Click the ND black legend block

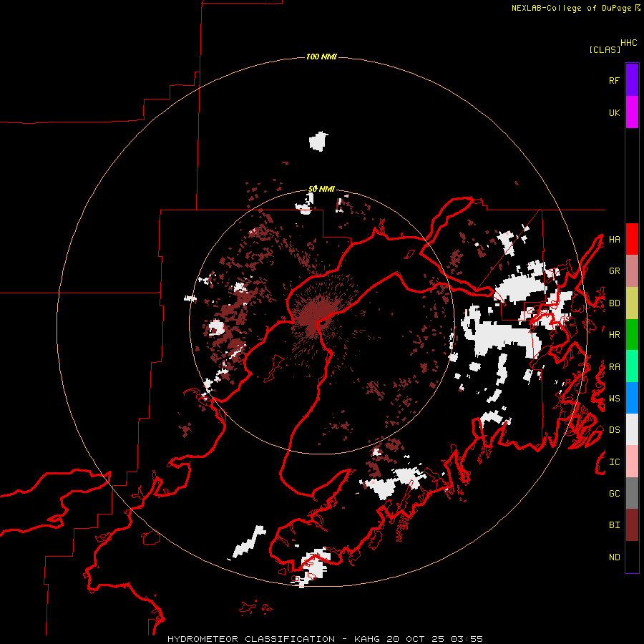(x=632, y=557)
